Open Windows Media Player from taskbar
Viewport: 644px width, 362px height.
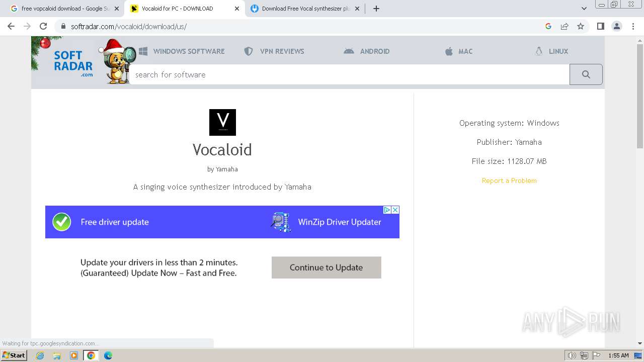(74, 355)
